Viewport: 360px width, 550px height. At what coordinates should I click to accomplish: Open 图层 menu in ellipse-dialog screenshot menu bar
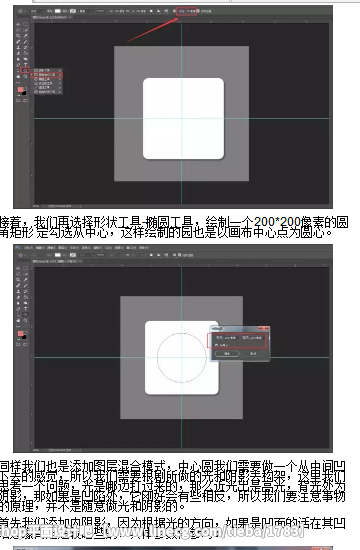[62, 248]
